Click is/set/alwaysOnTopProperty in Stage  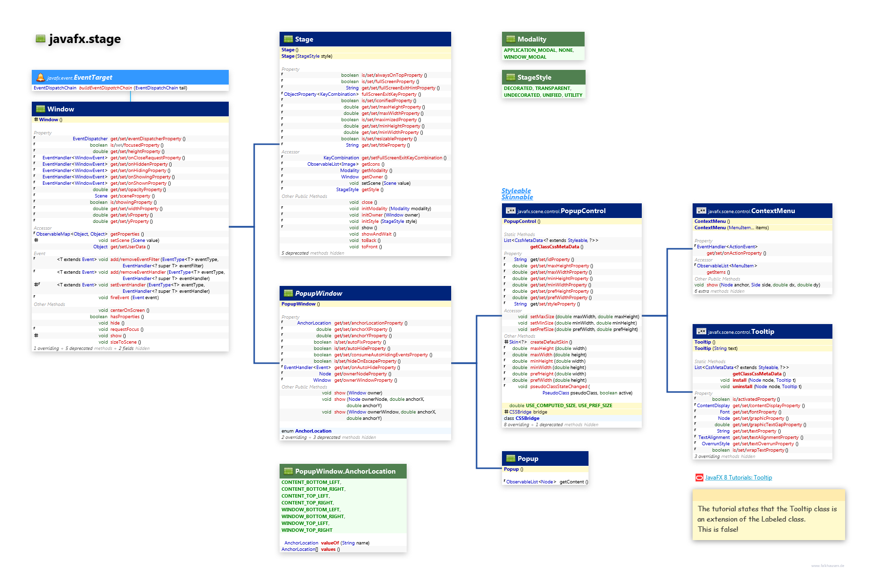392,75
